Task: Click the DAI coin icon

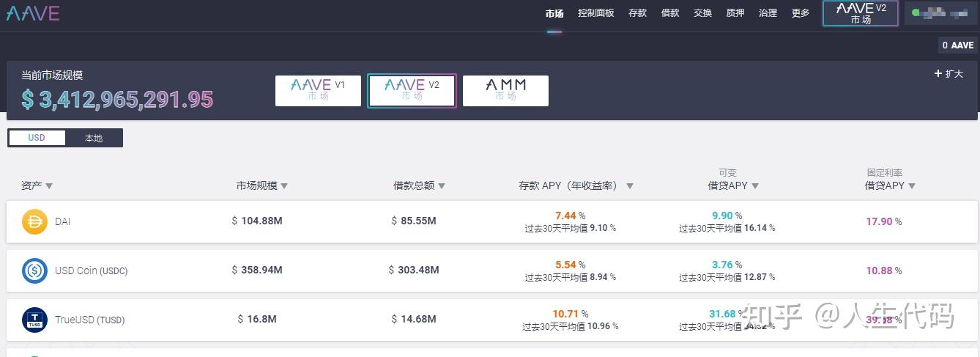Action: click(x=34, y=221)
